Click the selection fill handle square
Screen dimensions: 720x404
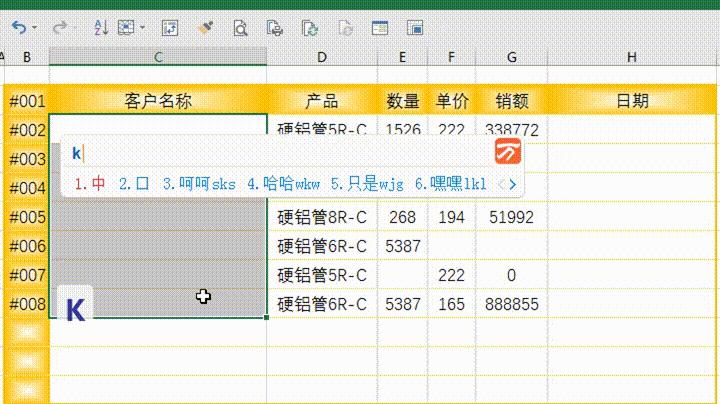coord(266,317)
